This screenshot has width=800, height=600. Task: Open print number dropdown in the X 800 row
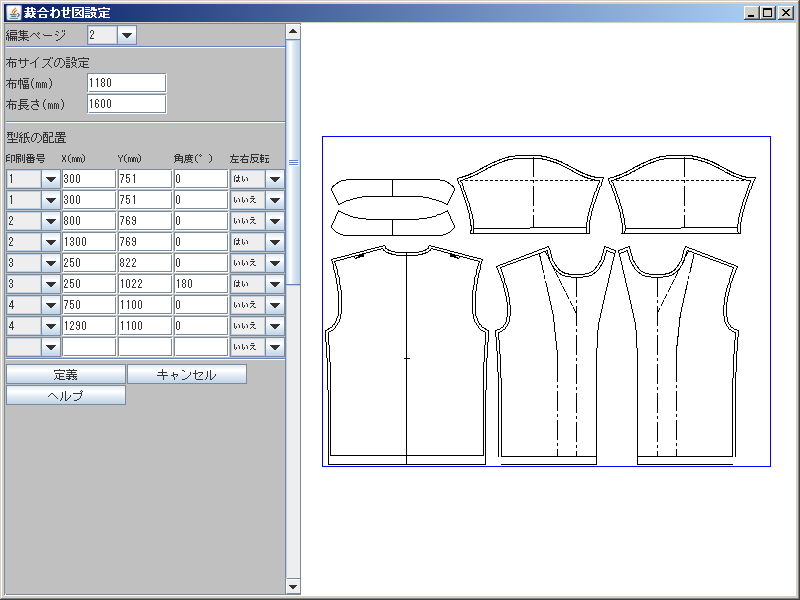tap(51, 221)
